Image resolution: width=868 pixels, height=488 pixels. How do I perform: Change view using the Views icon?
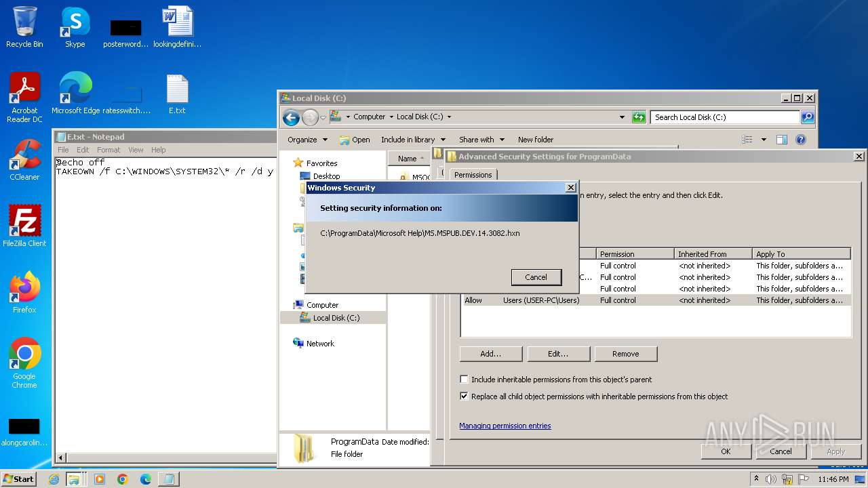(x=747, y=140)
